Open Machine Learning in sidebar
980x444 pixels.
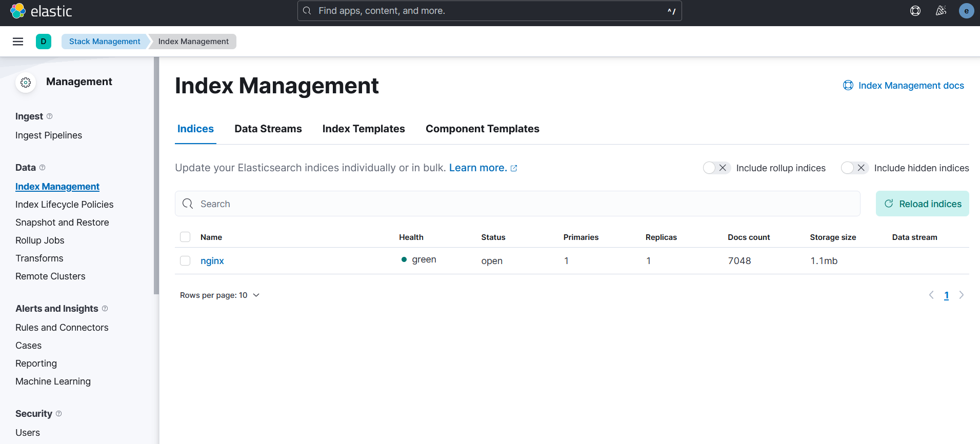click(53, 381)
